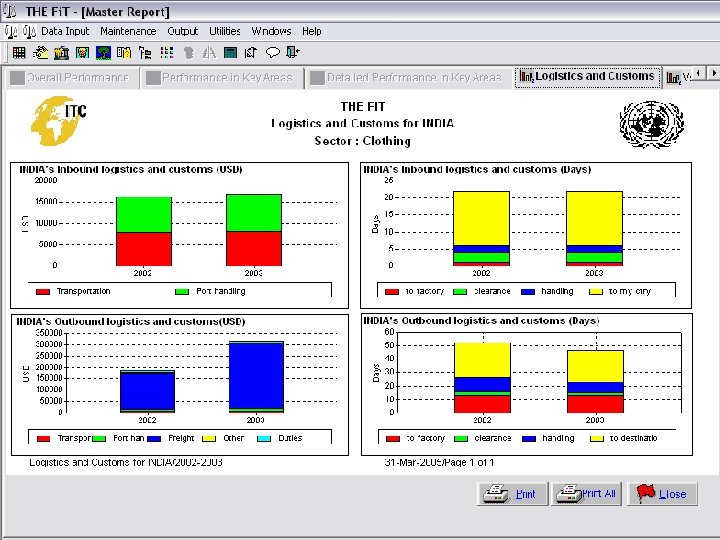This screenshot has height=540, width=720.
Task: Click the 2002 bar in outbound Days chart
Action: point(482,377)
